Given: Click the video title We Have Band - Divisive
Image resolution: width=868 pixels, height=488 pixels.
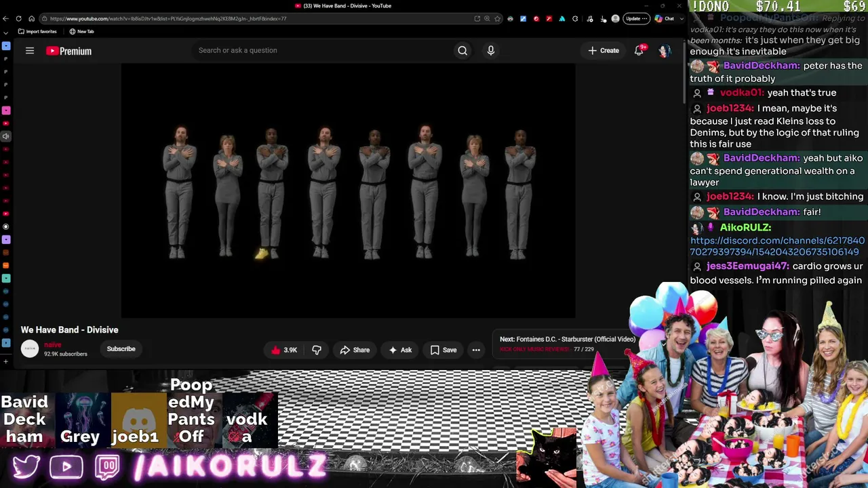Looking at the screenshot, I should [69, 329].
